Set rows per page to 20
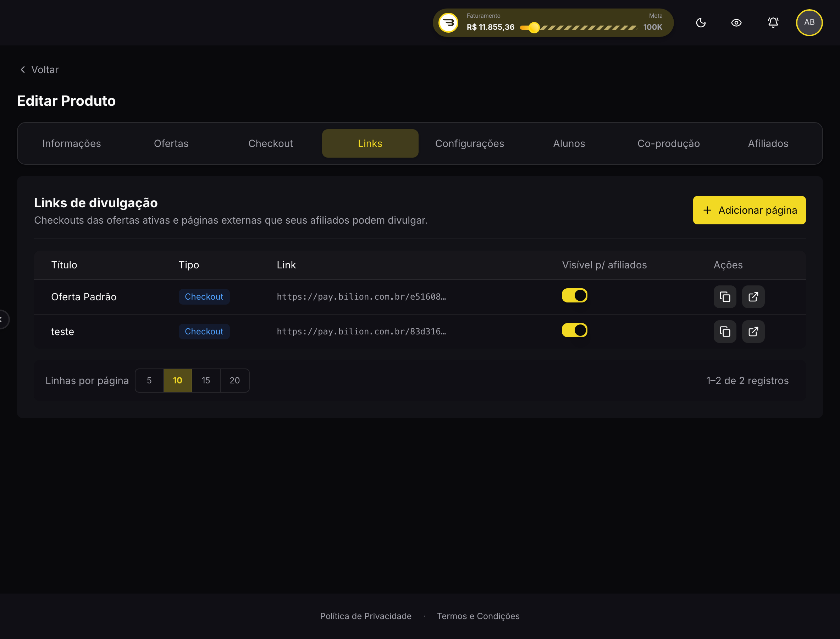 click(234, 380)
